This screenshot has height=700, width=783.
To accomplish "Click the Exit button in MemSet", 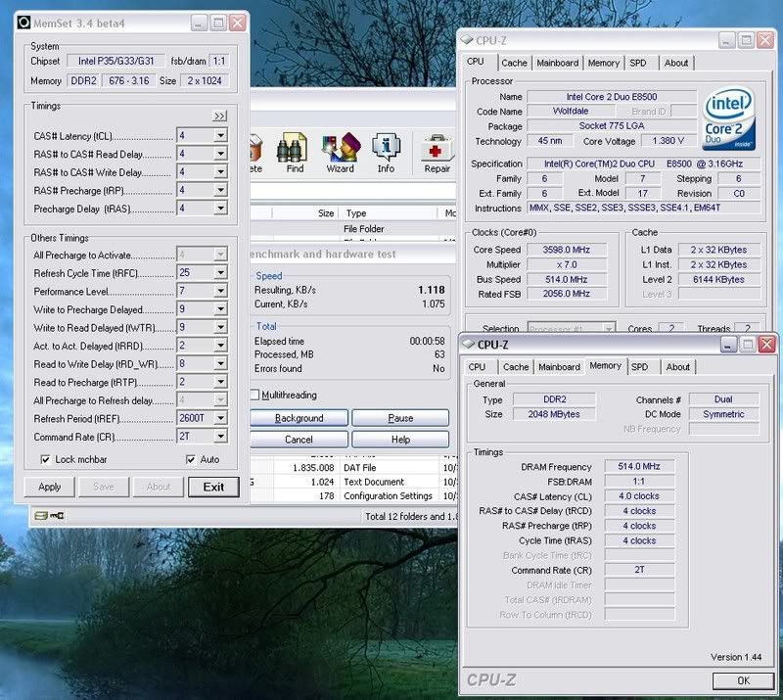I will (213, 488).
